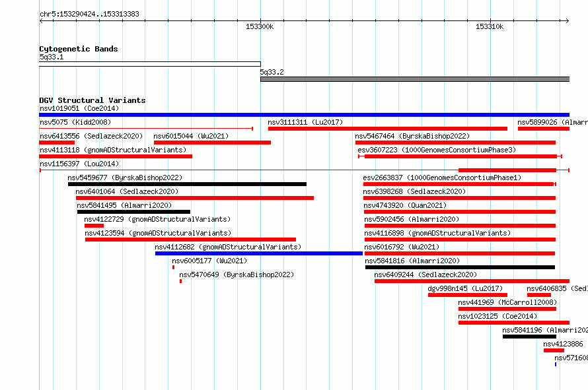Click nsv4116898 (gnomADStructuralVariants) label
The width and height of the screenshot is (588, 390).
[437, 233]
